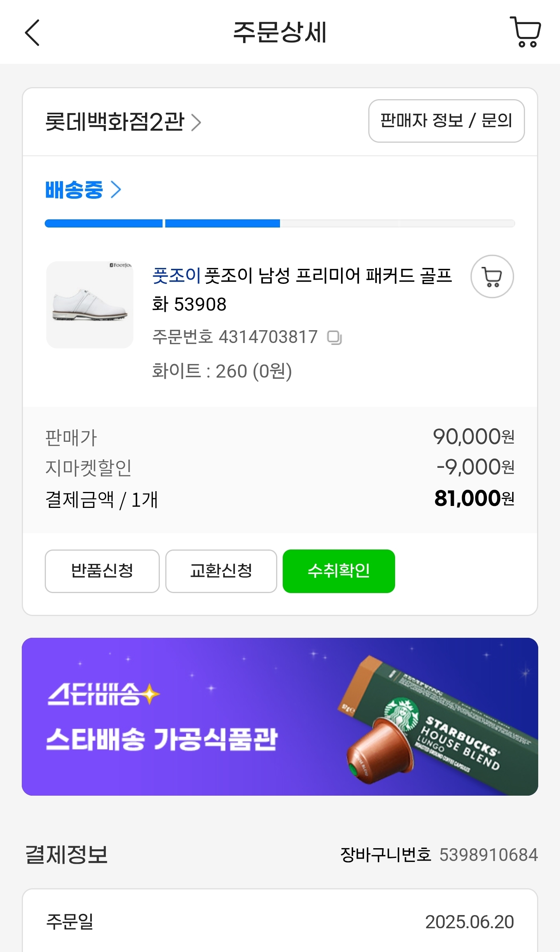Expand 배송중 delivery status chevron
This screenshot has width=560, height=952.
click(116, 190)
